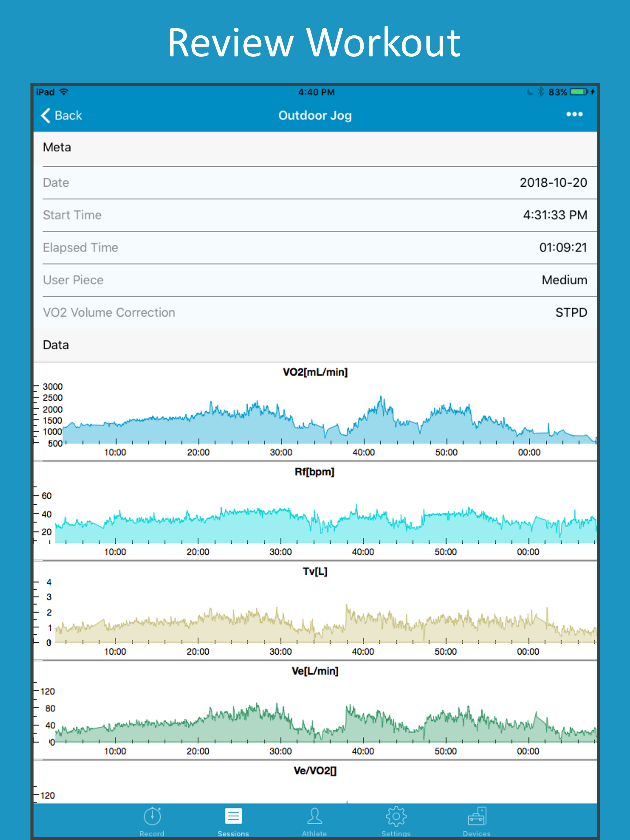
Task: Tap the Devices toolbox icon
Action: point(477,816)
